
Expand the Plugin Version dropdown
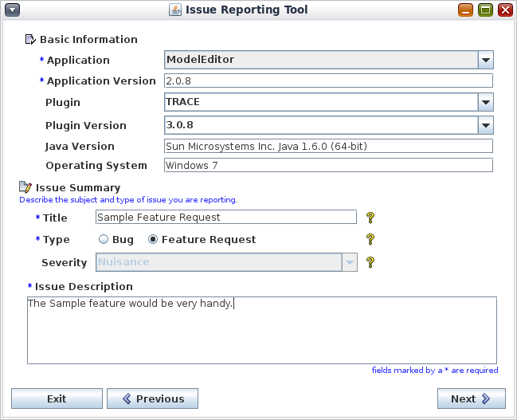(485, 125)
